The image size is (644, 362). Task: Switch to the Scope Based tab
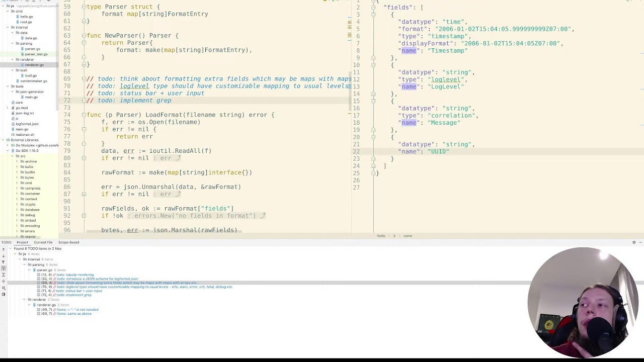pyautogui.click(x=68, y=242)
